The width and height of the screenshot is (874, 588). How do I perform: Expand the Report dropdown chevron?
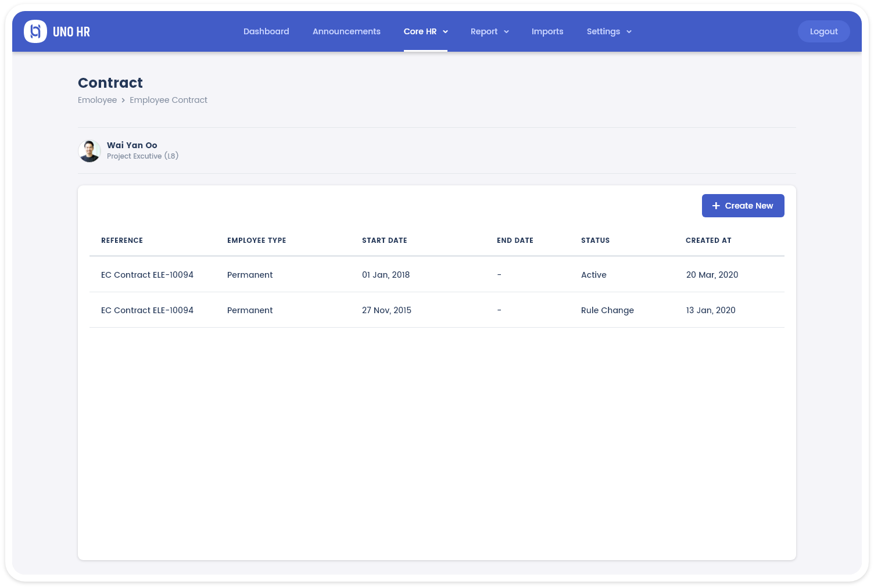pyautogui.click(x=506, y=32)
